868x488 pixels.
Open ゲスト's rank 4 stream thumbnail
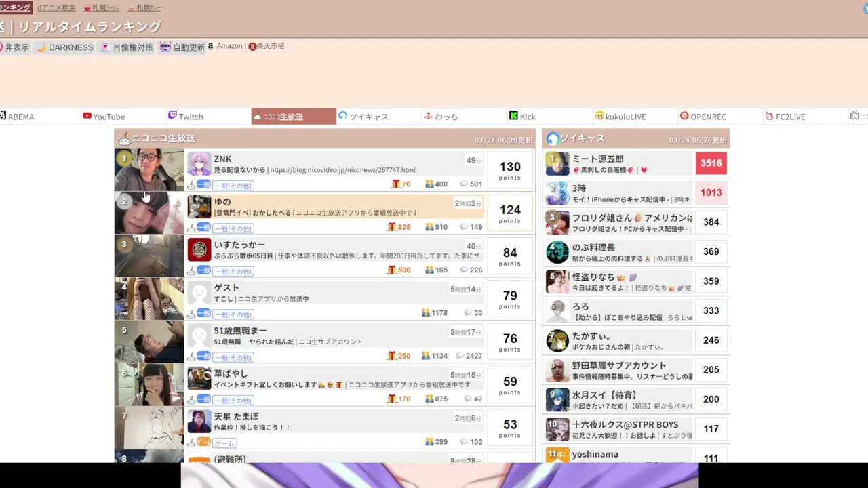(149, 299)
